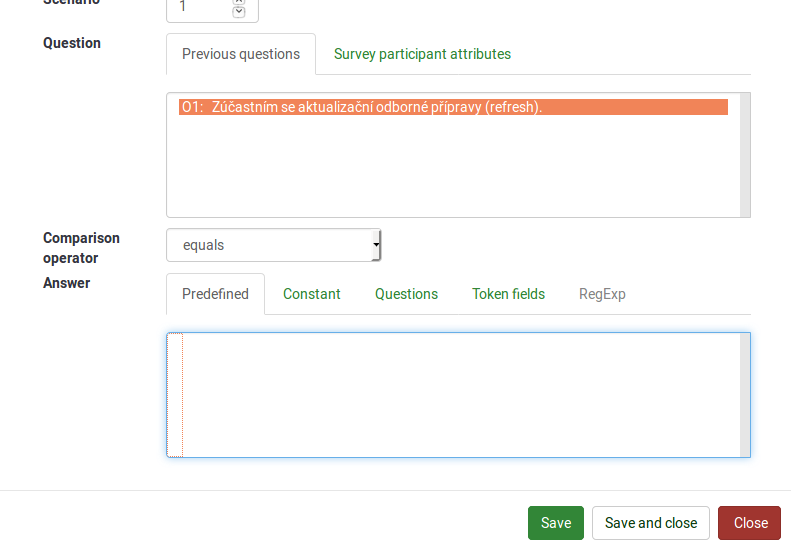Click the Scenario decrement arrow
The width and height of the screenshot is (791, 551).
pos(238,12)
